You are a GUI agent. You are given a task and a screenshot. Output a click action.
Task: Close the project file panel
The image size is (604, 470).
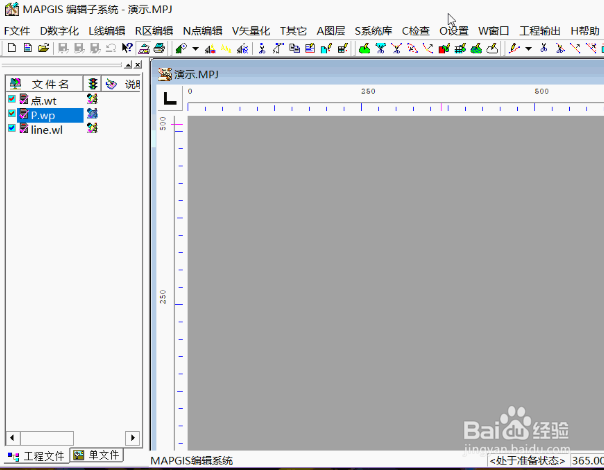138,65
